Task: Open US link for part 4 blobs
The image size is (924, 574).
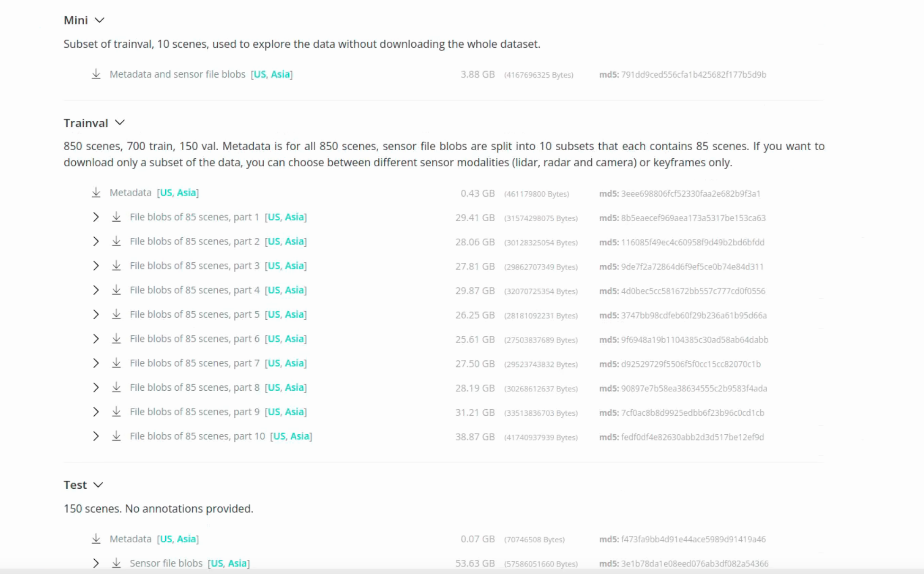Action: (x=274, y=290)
